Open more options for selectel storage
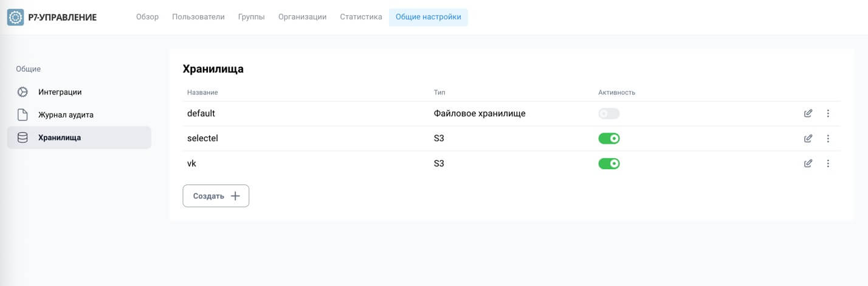 point(828,138)
